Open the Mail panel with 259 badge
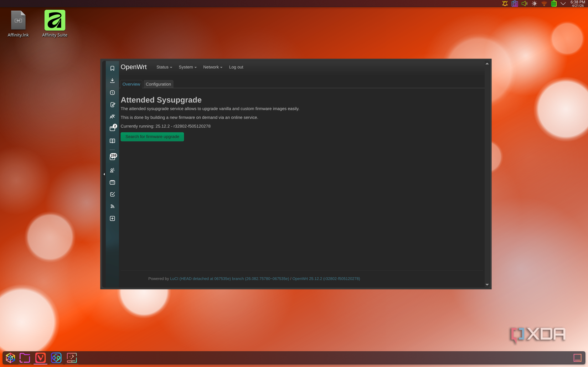The image size is (588, 367). pyautogui.click(x=113, y=157)
